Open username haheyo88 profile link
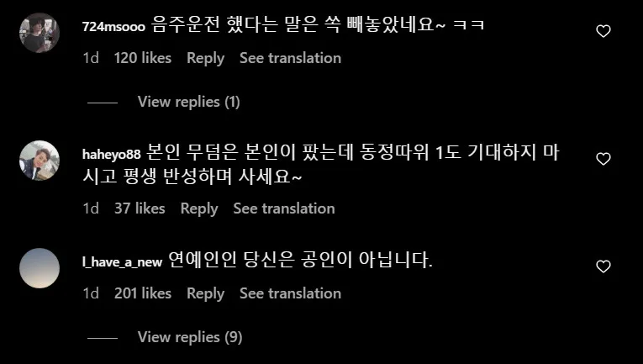This screenshot has height=364, width=643. coord(111,154)
